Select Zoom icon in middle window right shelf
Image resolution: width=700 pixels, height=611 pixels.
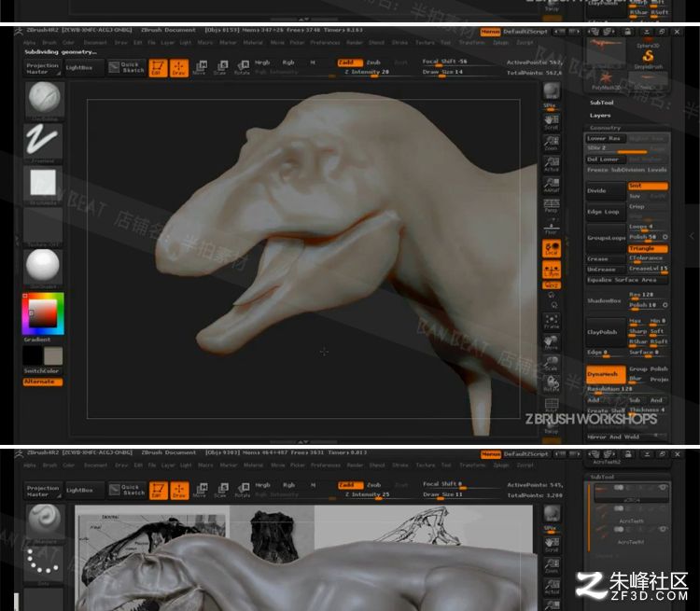point(552,143)
